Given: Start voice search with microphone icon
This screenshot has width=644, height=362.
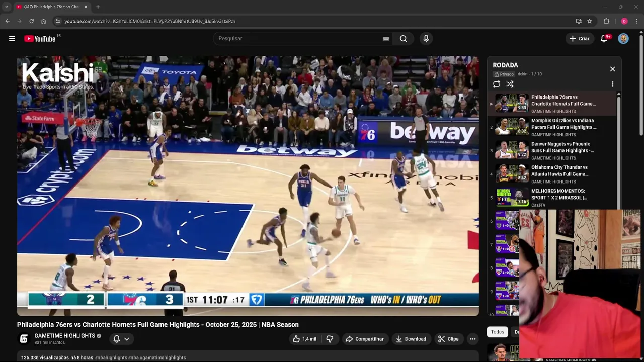Looking at the screenshot, I should click(x=426, y=39).
